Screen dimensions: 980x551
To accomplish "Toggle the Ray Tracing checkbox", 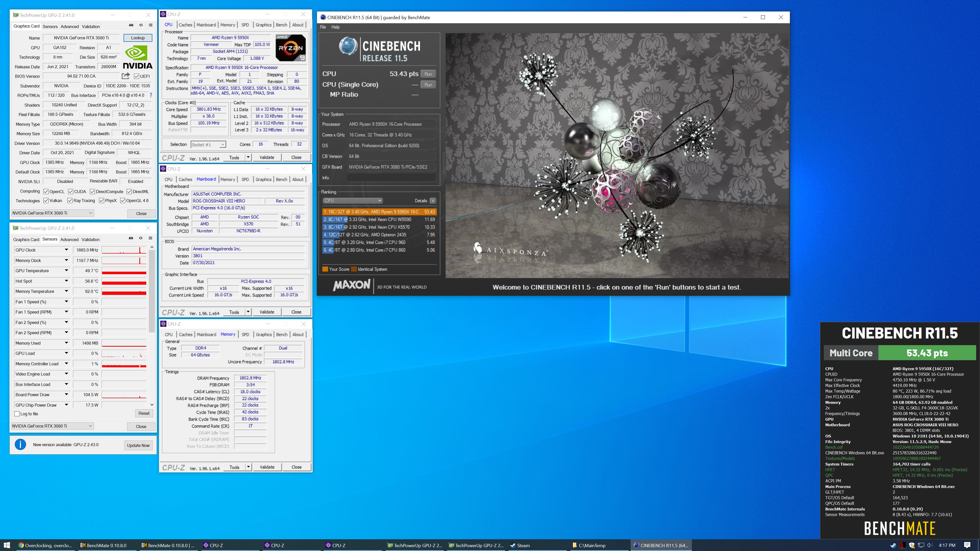I will coord(70,201).
